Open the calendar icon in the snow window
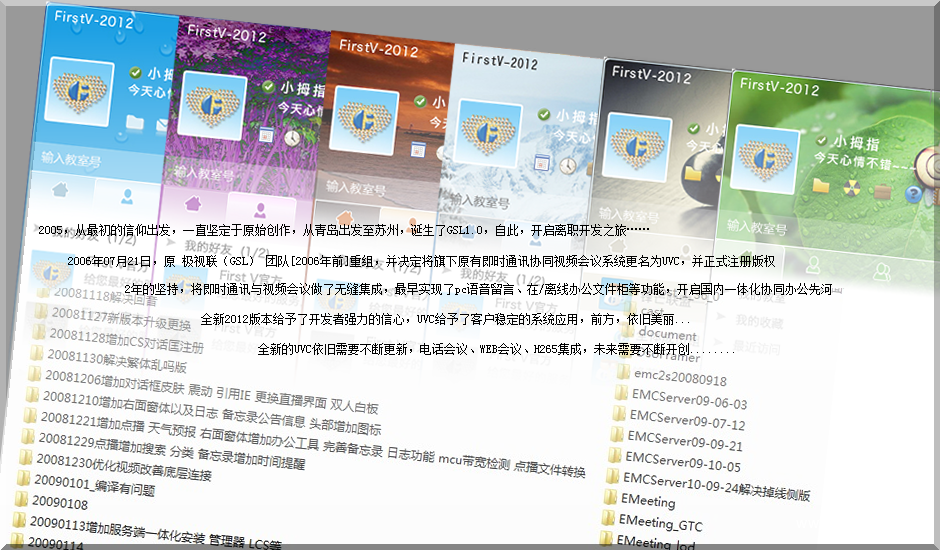Viewport: 940px width, 550px height. coord(541,163)
